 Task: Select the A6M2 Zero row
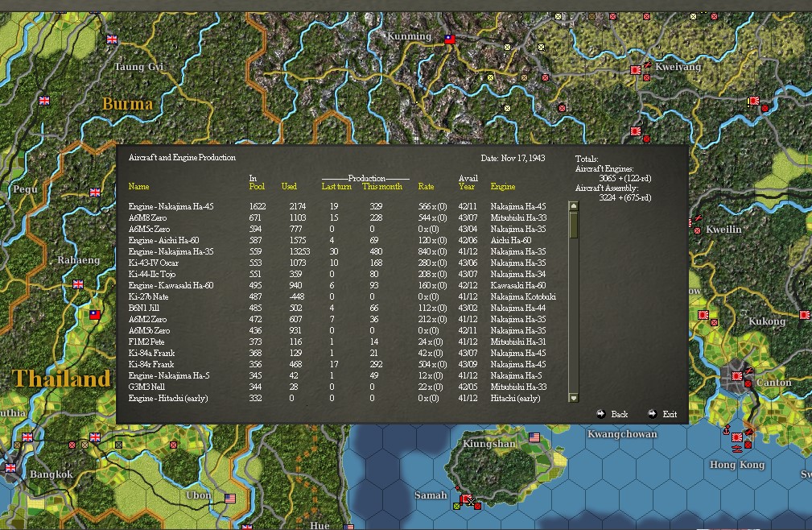(343, 319)
